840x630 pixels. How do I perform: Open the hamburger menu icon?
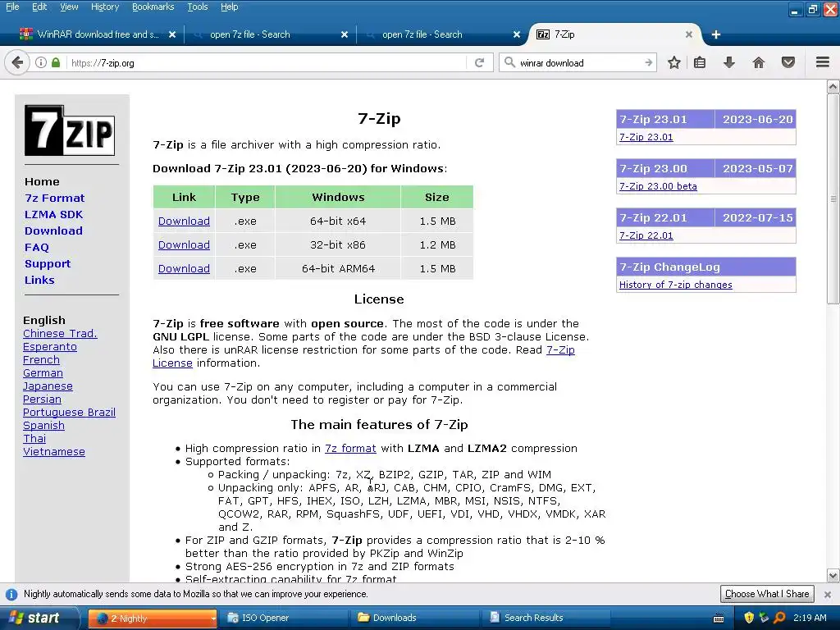point(822,62)
